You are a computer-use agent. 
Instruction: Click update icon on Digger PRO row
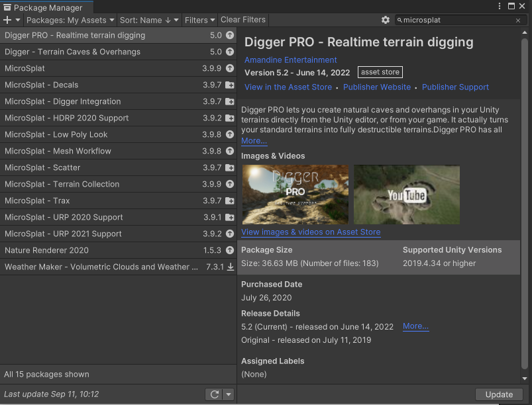230,35
